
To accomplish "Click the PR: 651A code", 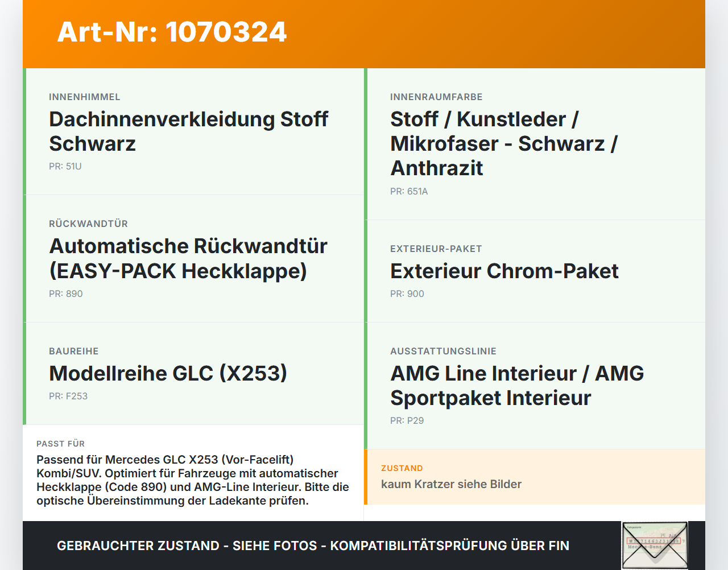I will (409, 192).
